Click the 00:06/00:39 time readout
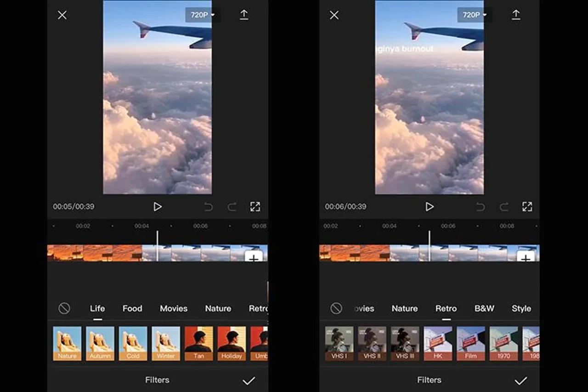Viewport: 588px width, 392px height. (345, 207)
